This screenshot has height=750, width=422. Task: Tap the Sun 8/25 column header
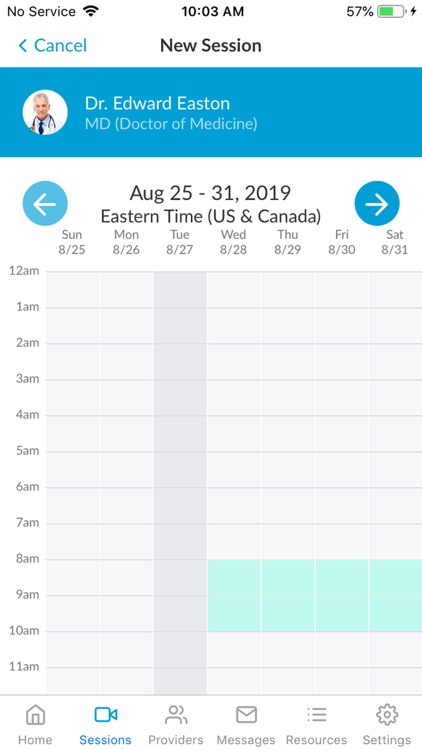pyautogui.click(x=72, y=242)
